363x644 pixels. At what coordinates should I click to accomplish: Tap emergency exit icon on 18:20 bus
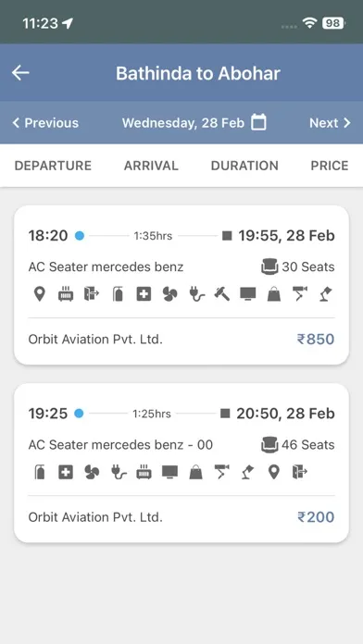click(x=92, y=294)
